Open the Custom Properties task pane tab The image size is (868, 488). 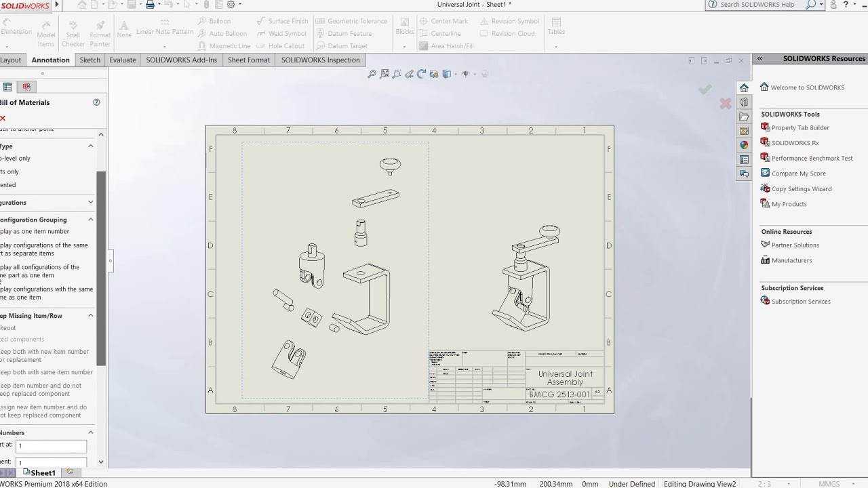pos(744,160)
